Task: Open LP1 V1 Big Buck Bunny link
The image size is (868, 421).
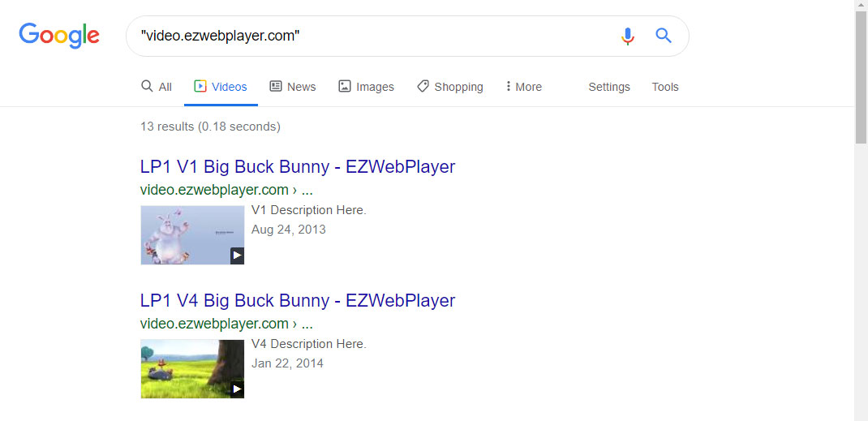Action: click(x=298, y=167)
